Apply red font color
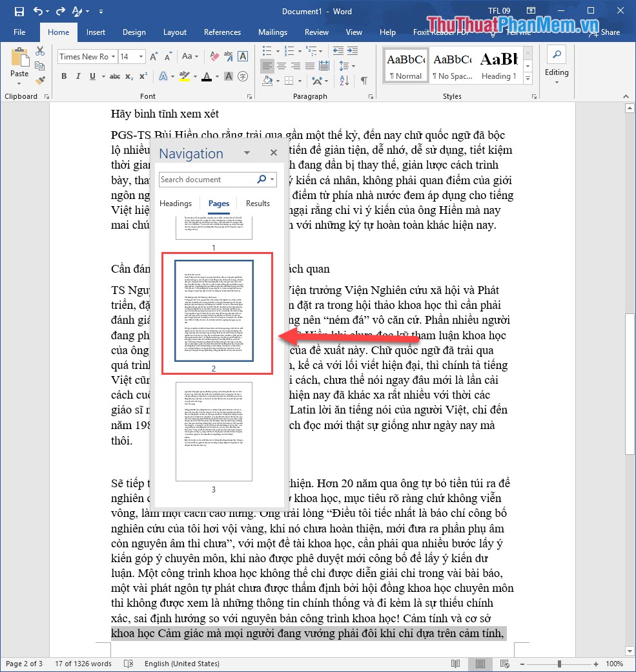 coord(207,76)
